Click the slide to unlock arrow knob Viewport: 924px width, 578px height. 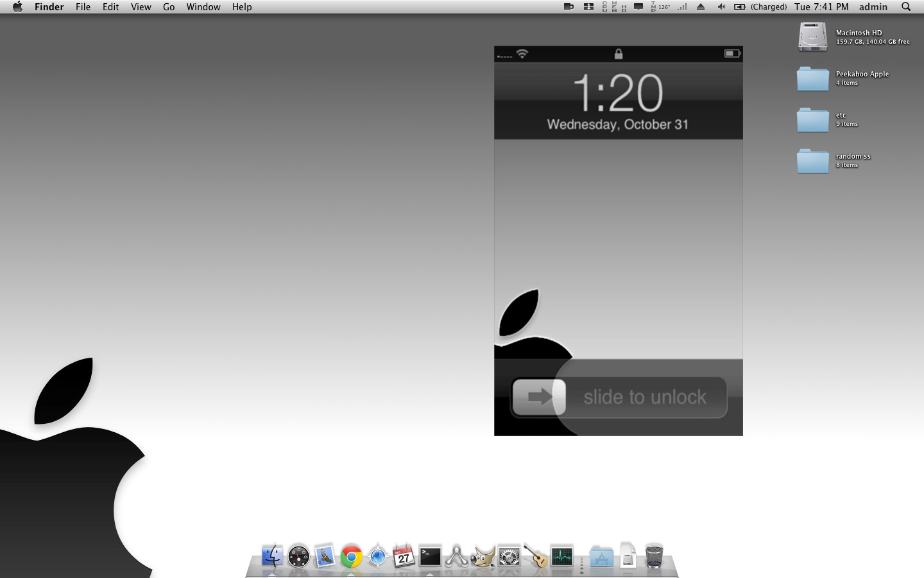coord(540,397)
